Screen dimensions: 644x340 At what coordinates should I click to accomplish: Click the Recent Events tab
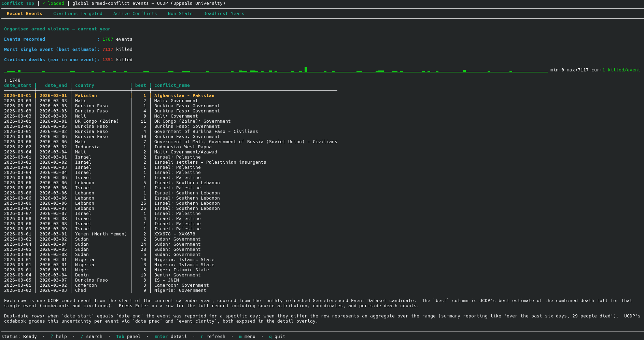coord(24,14)
